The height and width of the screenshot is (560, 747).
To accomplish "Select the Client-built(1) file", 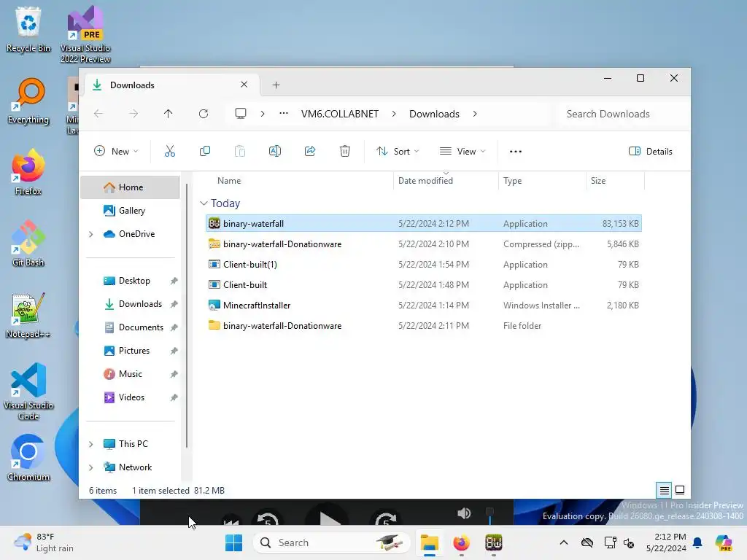I will [424, 264].
